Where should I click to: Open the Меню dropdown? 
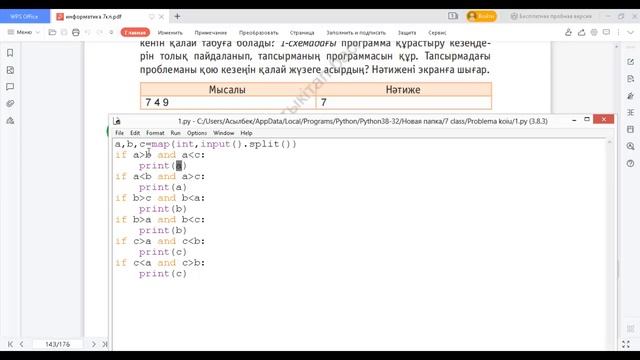click(24, 32)
